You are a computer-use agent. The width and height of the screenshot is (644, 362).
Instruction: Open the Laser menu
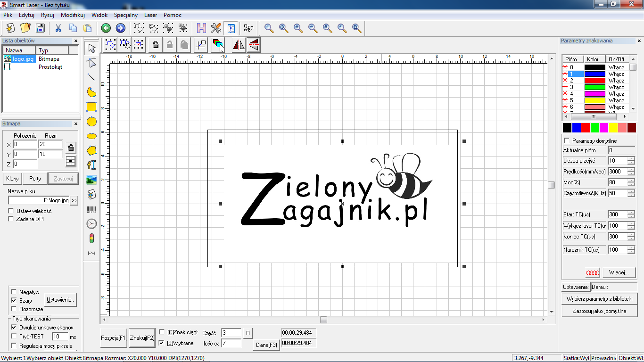151,15
